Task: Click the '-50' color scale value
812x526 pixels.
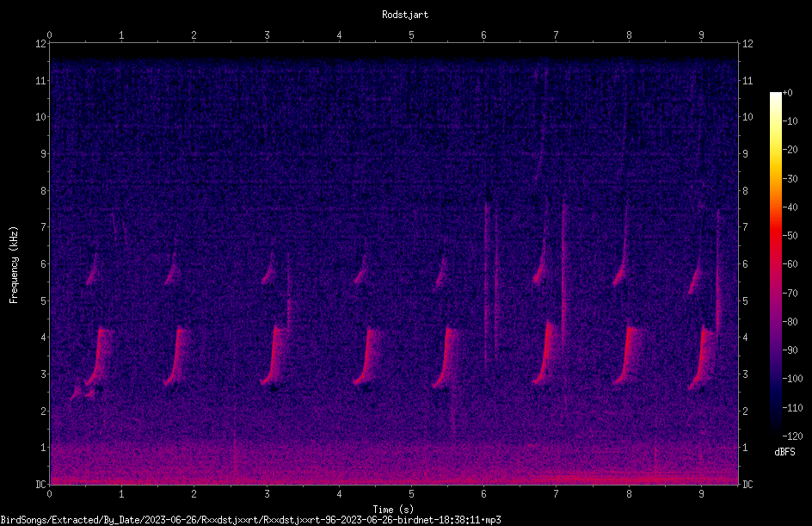Action: pyautogui.click(x=790, y=236)
